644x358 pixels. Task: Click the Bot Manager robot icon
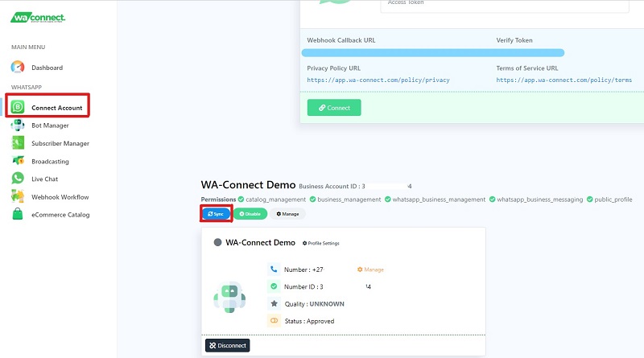pos(18,125)
